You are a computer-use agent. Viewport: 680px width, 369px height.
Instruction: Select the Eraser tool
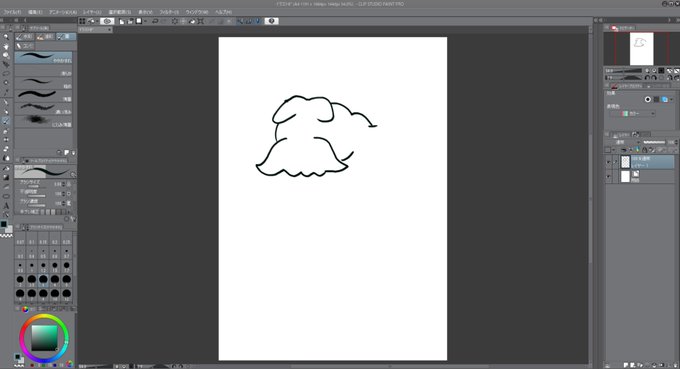(x=6, y=149)
